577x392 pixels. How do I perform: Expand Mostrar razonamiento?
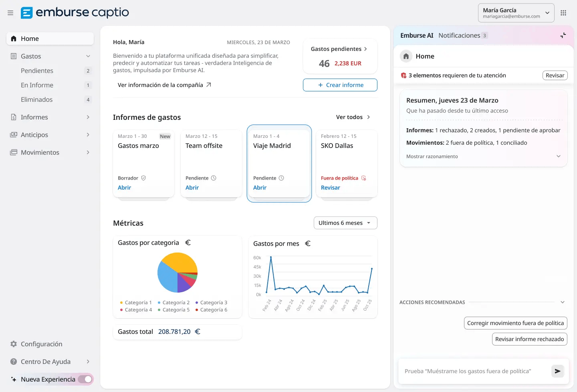click(483, 156)
